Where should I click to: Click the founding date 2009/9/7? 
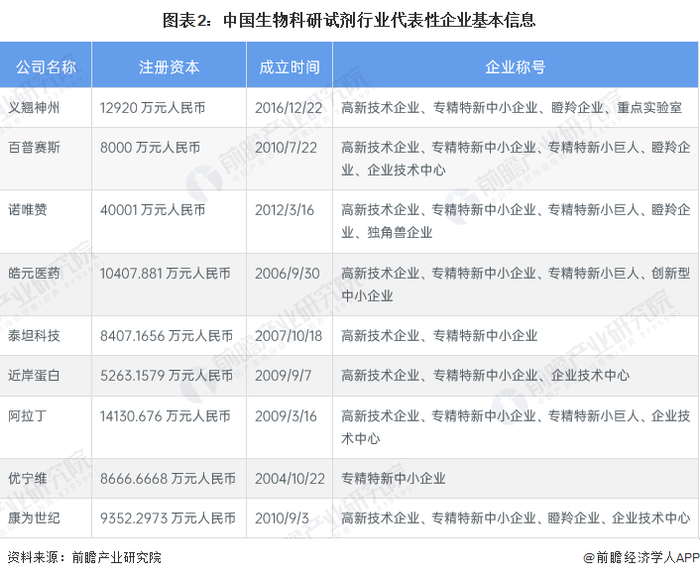click(283, 376)
